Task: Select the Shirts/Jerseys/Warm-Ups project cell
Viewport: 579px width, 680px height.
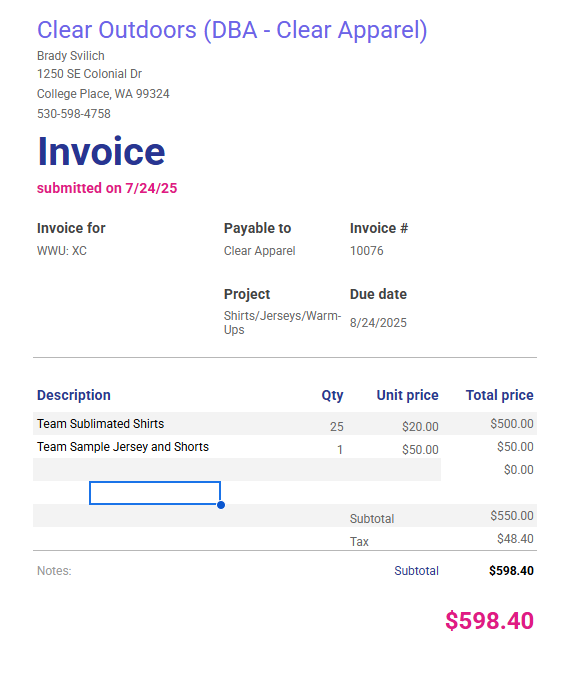Action: pyautogui.click(x=282, y=323)
